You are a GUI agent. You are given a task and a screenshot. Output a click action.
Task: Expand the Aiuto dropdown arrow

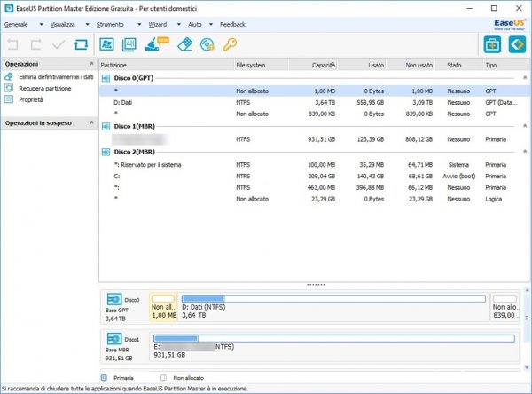click(x=211, y=25)
